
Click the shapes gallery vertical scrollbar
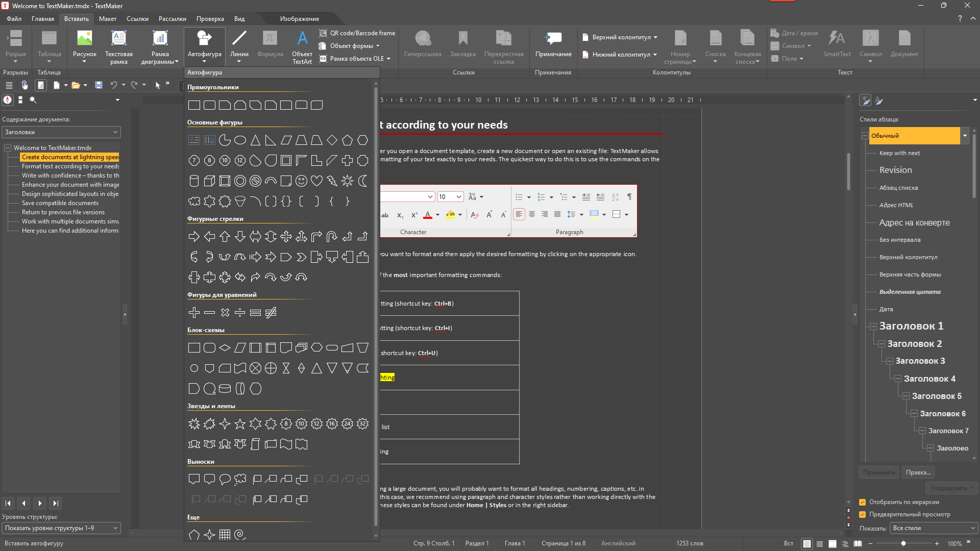(x=376, y=306)
